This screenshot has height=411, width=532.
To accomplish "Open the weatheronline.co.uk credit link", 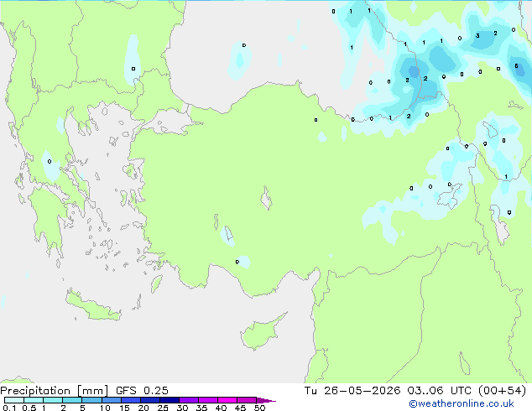I will coord(462,403).
